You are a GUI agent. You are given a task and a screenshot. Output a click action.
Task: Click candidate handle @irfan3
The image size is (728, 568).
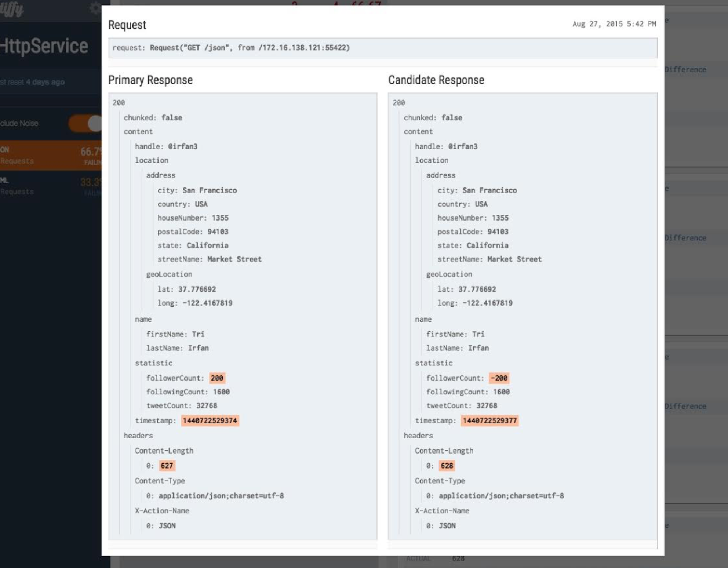(463, 146)
